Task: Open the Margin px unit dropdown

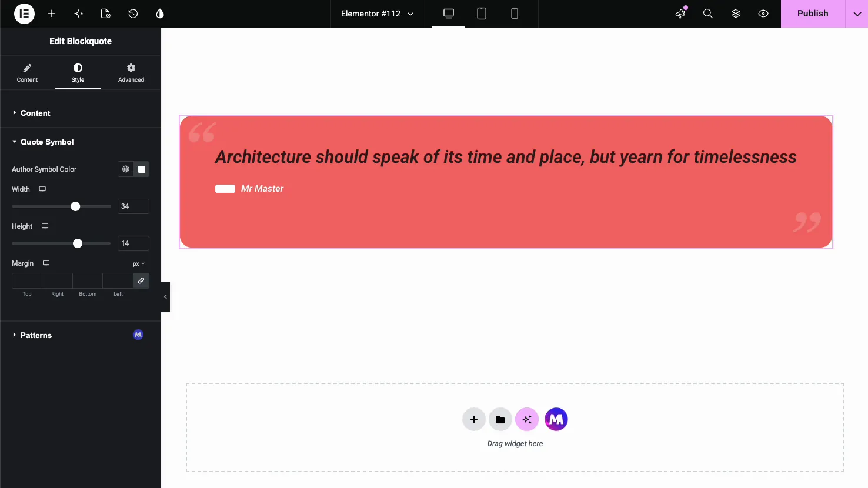Action: [x=139, y=264]
